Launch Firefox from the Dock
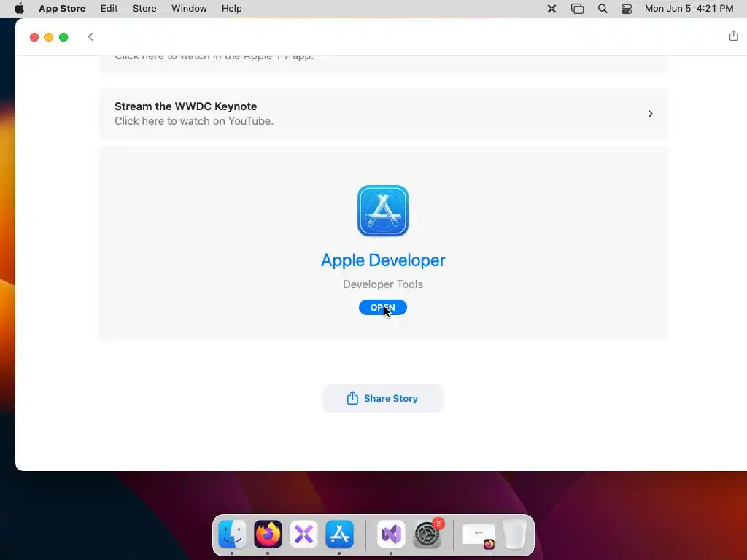 [x=268, y=534]
